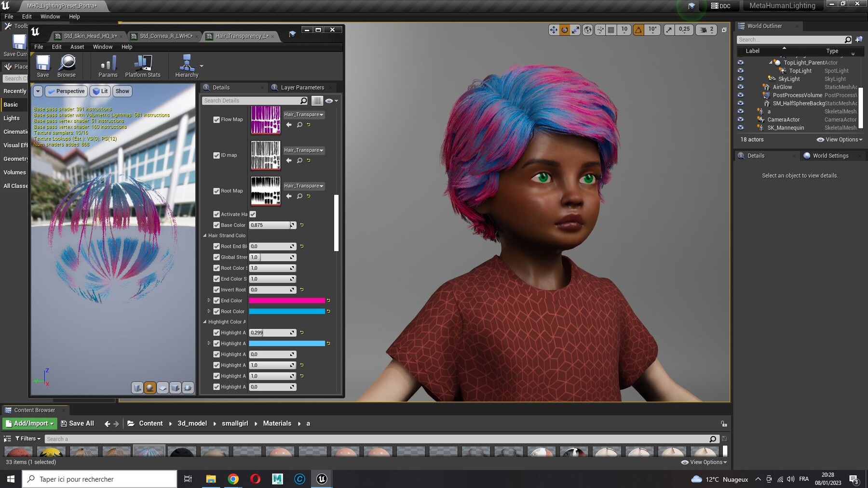
Task: Select the rotate transform tool in the viewport
Action: 564,30
